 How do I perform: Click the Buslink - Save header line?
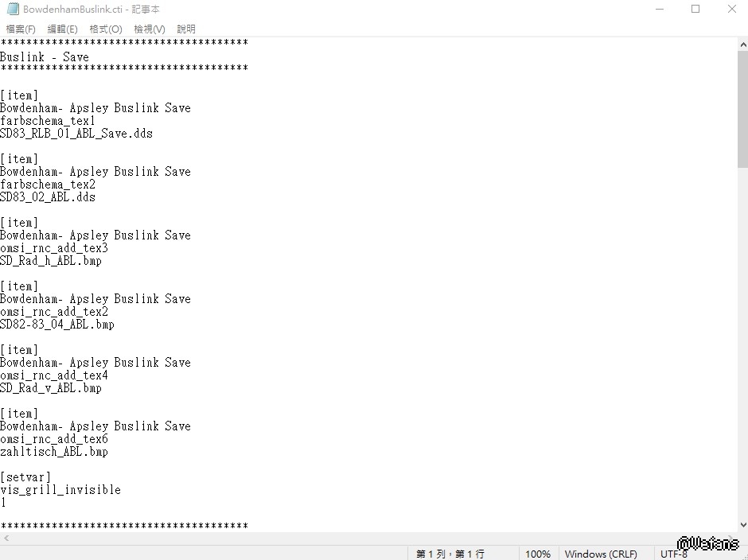click(x=45, y=57)
